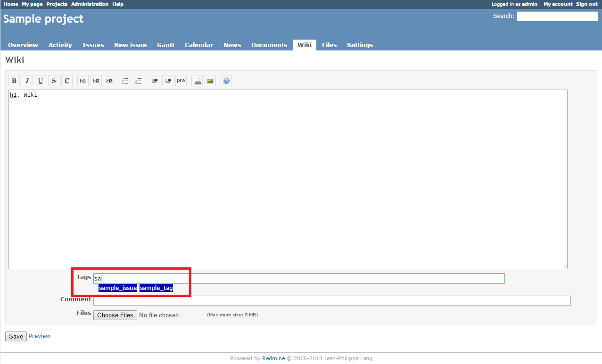Insert inline code with C button
This screenshot has height=364, width=602.
pyautogui.click(x=67, y=81)
